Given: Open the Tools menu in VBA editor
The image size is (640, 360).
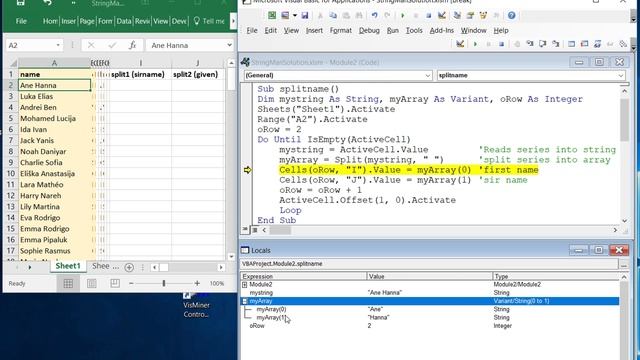Looking at the screenshot, I should coord(414,30).
